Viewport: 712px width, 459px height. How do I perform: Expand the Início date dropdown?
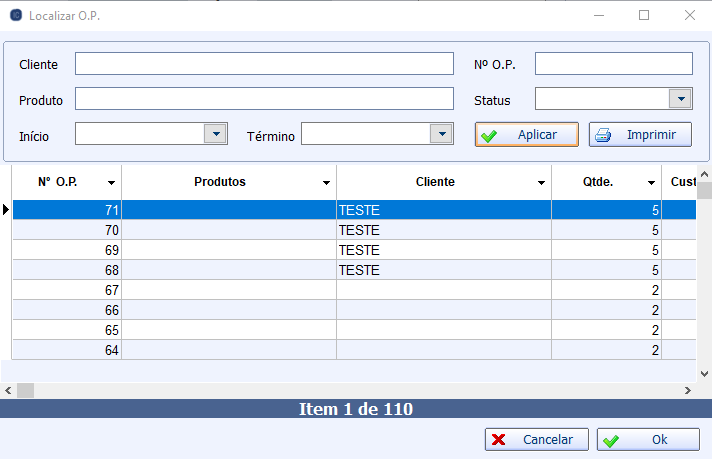click(x=215, y=134)
